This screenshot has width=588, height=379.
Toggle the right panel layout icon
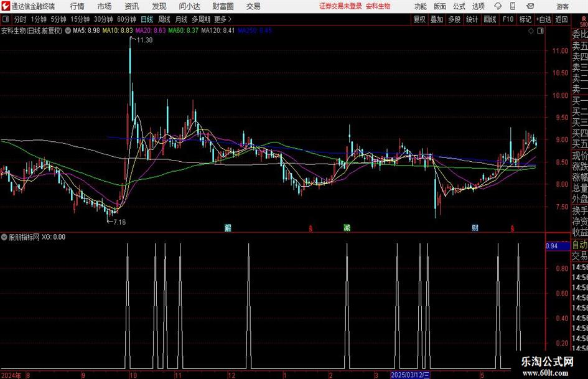(x=540, y=31)
